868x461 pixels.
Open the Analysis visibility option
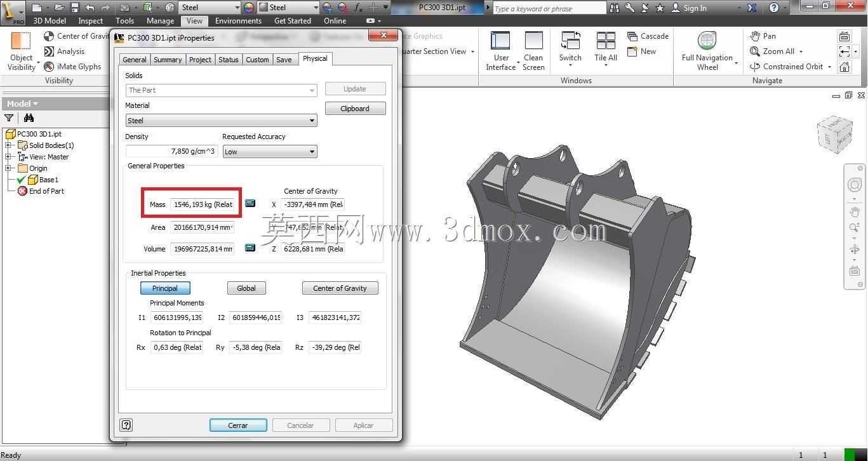pyautogui.click(x=64, y=51)
